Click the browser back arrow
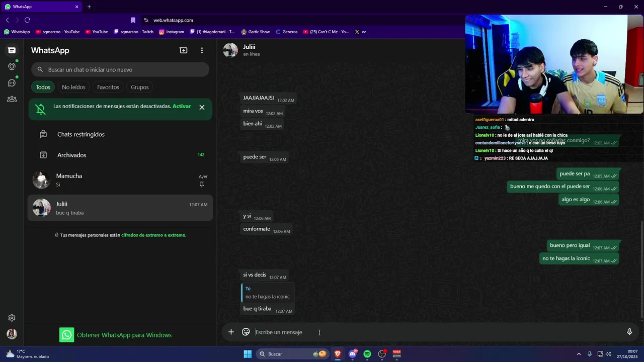The image size is (644, 362). point(8,20)
